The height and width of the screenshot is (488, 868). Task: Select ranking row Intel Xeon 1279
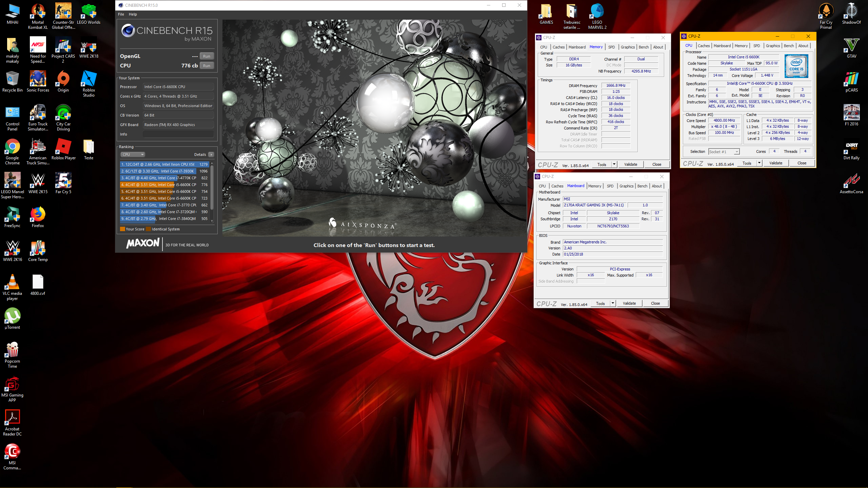point(164,164)
